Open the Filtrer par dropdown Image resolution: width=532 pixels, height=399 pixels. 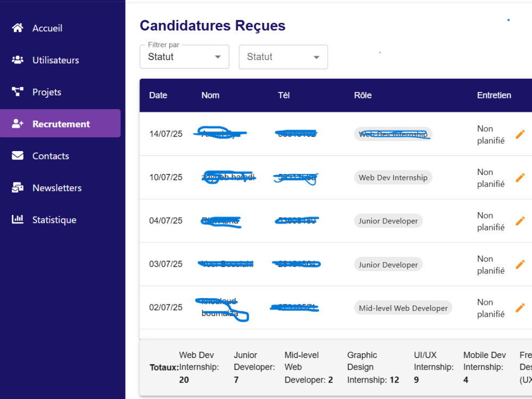(184, 57)
